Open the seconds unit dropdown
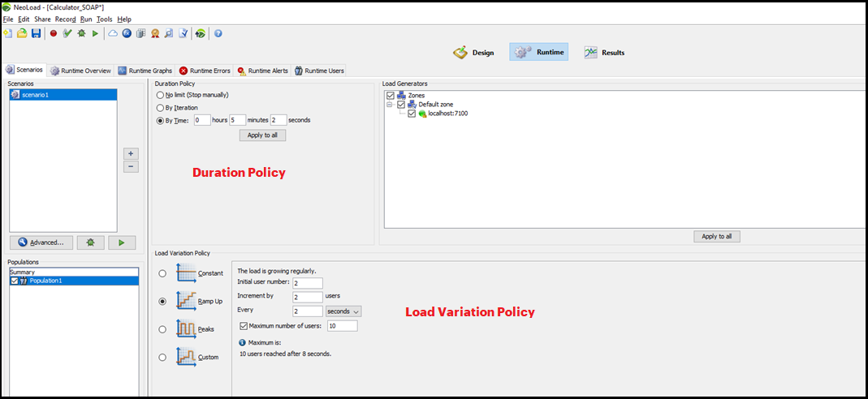The image size is (868, 399). [x=343, y=311]
